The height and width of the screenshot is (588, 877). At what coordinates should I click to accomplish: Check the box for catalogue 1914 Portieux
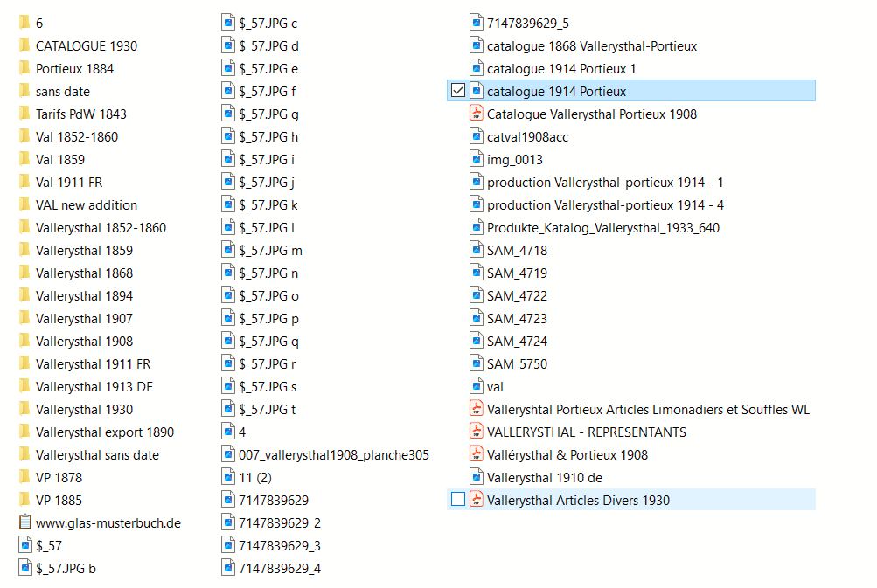(x=457, y=91)
